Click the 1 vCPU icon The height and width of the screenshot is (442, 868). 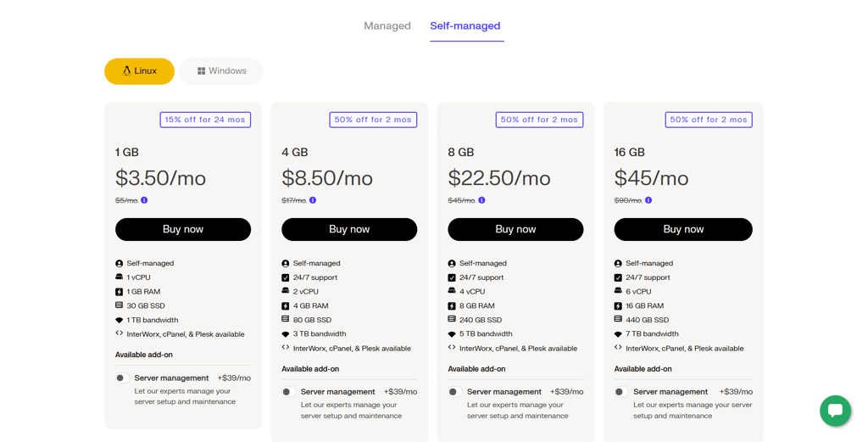pyautogui.click(x=119, y=277)
